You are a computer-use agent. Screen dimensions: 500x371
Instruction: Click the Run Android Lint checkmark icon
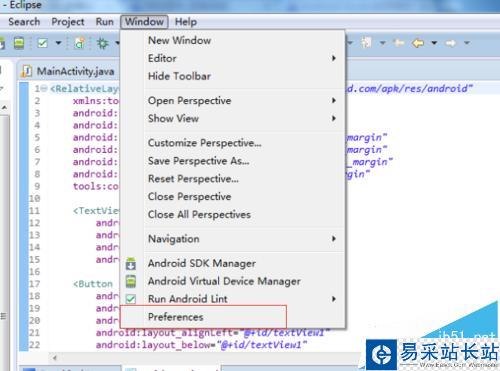click(131, 299)
